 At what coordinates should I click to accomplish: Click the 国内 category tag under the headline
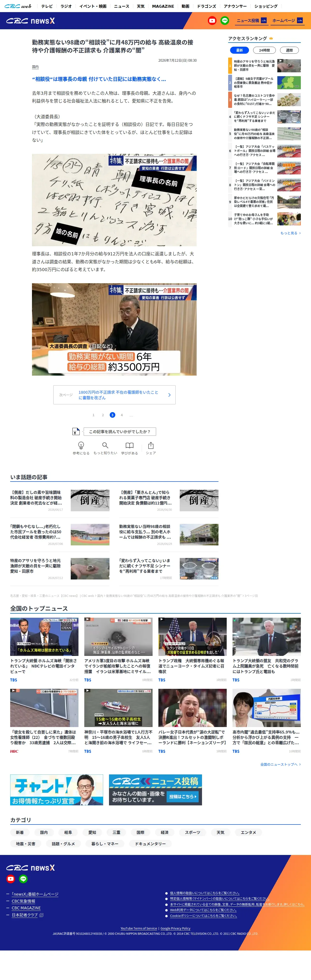point(35,67)
